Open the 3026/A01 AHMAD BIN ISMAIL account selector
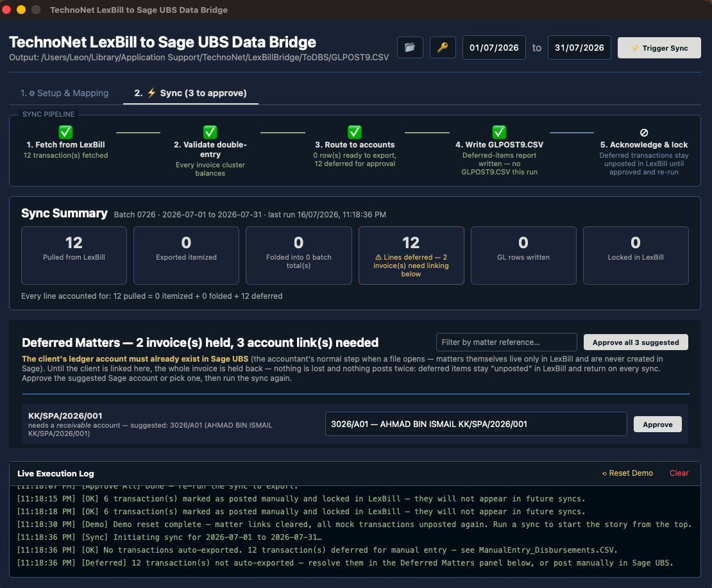Screen dimensions: 712x588 pos(476,424)
